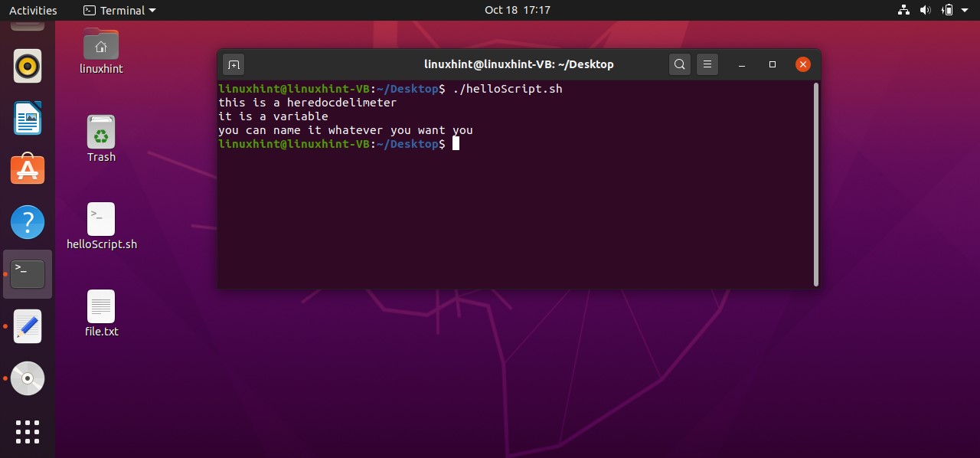Screen dimensions: 980x458
Task: Open the Help icon in dock
Action: pyautogui.click(x=28, y=222)
